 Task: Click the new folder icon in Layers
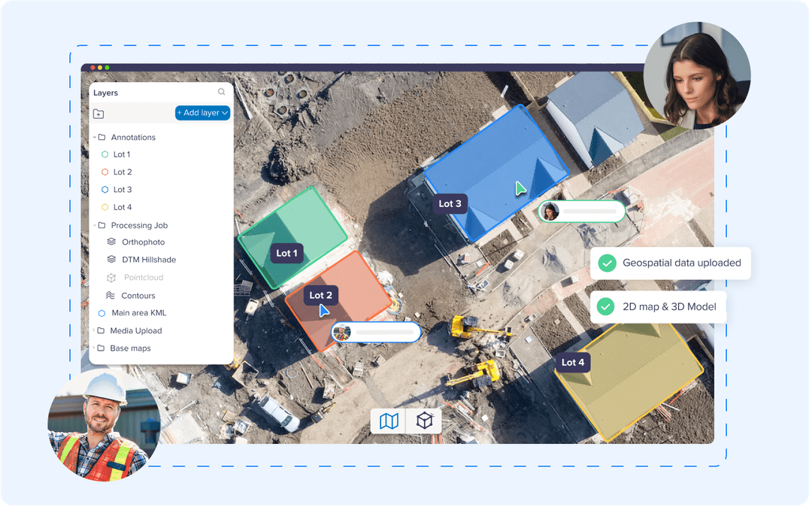(x=98, y=114)
